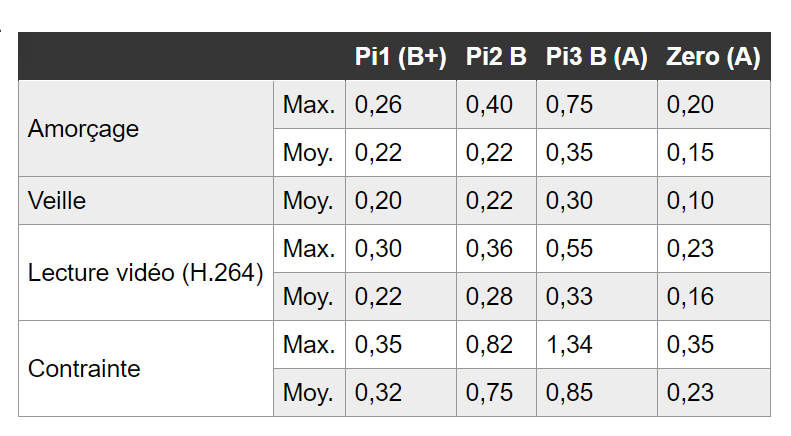Screen dimensions: 791x436
Task: Click the Pi2 B column header
Action: click(496, 57)
